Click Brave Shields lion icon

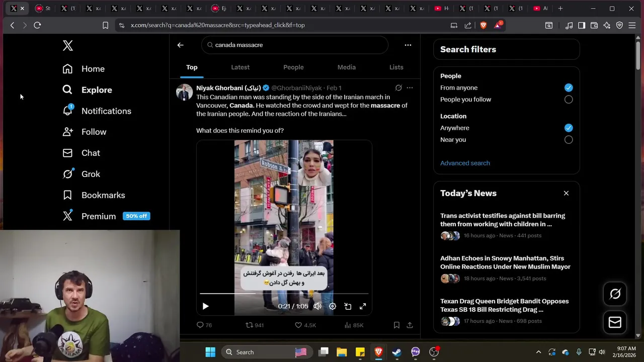coord(484,25)
